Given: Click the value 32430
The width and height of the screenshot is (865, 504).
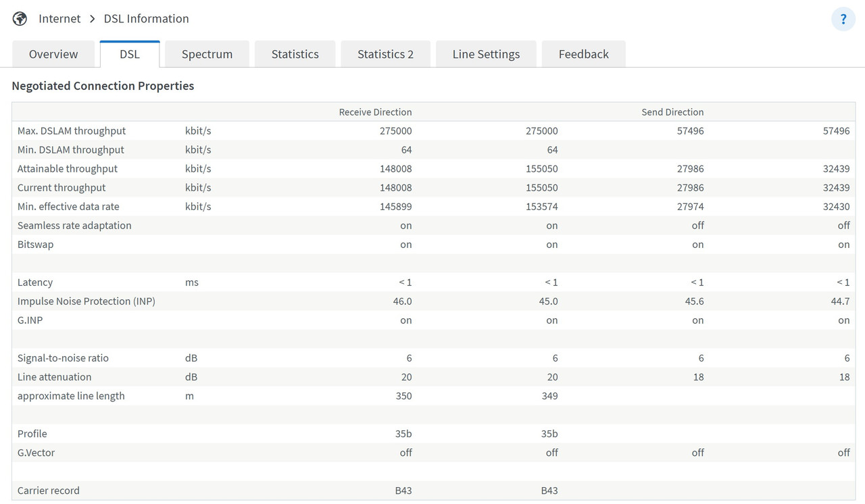Looking at the screenshot, I should click(836, 207).
